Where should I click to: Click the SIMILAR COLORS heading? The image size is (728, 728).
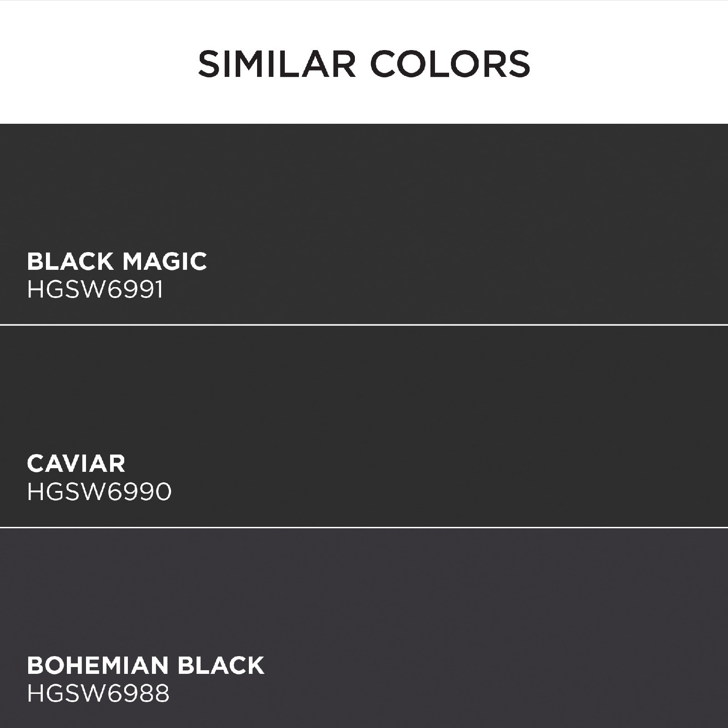pos(364,64)
